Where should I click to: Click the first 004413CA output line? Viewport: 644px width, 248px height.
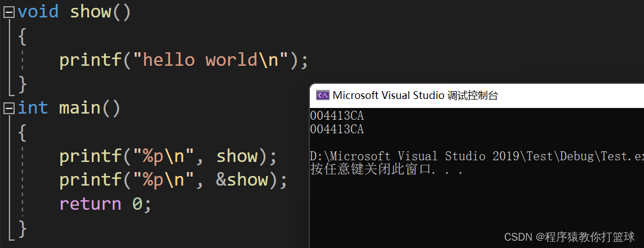tap(337, 116)
